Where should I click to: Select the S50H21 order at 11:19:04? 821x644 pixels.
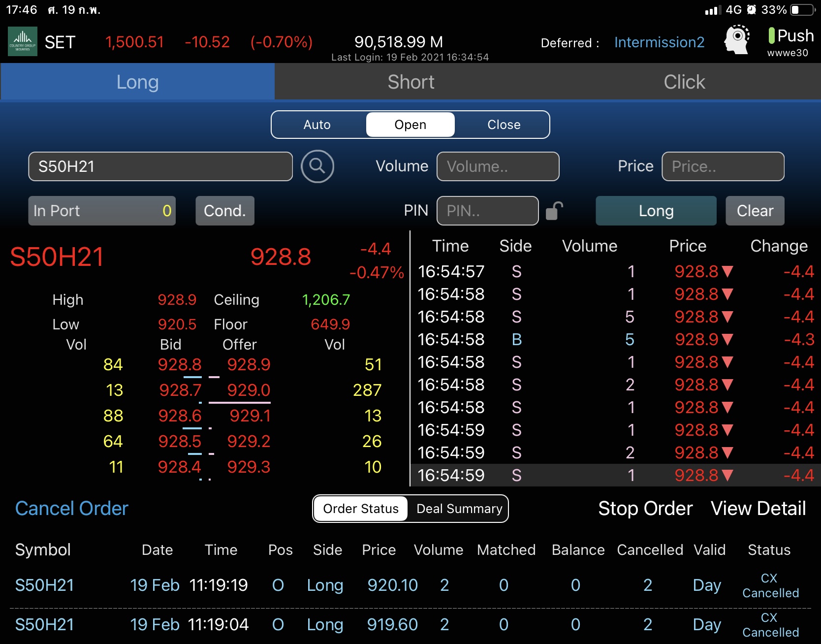coord(410,624)
